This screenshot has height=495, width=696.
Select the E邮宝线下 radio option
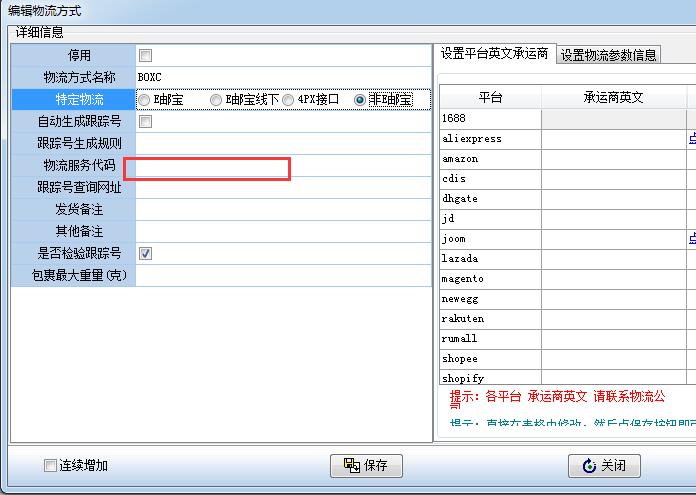point(216,100)
